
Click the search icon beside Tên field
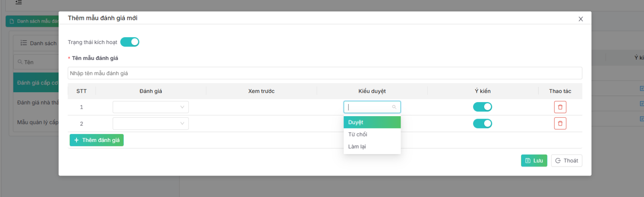point(20,62)
